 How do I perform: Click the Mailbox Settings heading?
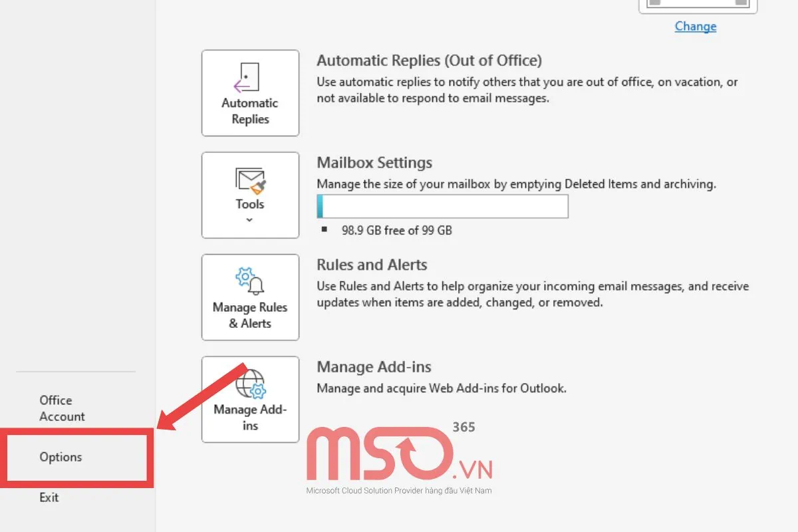pyautogui.click(x=374, y=163)
